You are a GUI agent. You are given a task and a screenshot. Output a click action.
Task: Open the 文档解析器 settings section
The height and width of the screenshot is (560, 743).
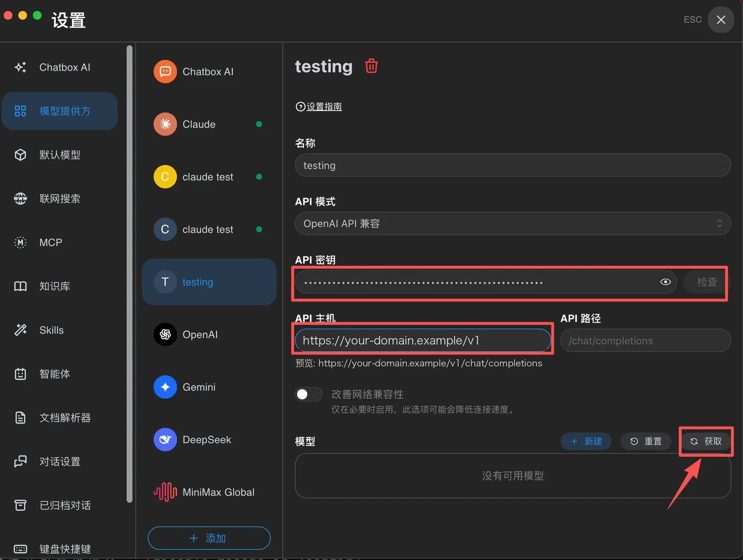tap(59, 417)
